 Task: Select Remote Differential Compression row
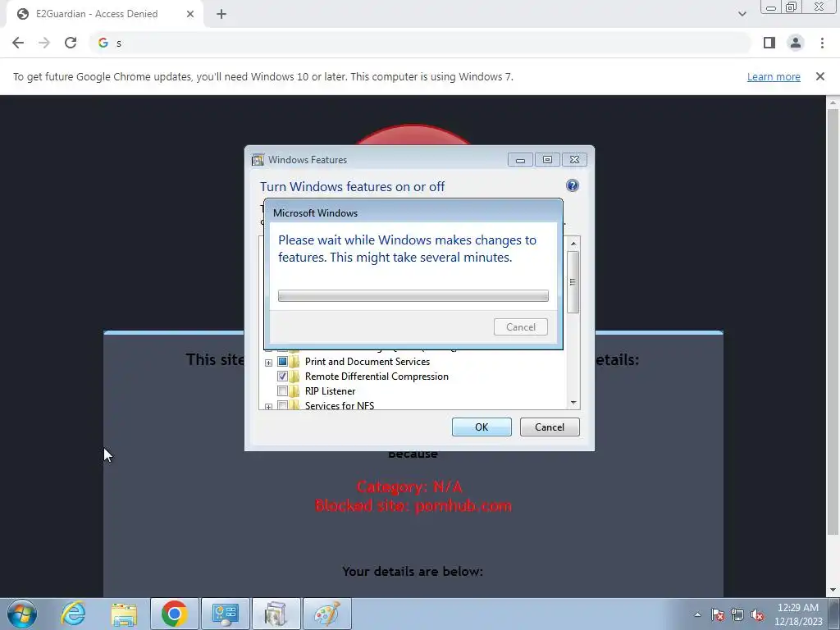click(x=377, y=376)
